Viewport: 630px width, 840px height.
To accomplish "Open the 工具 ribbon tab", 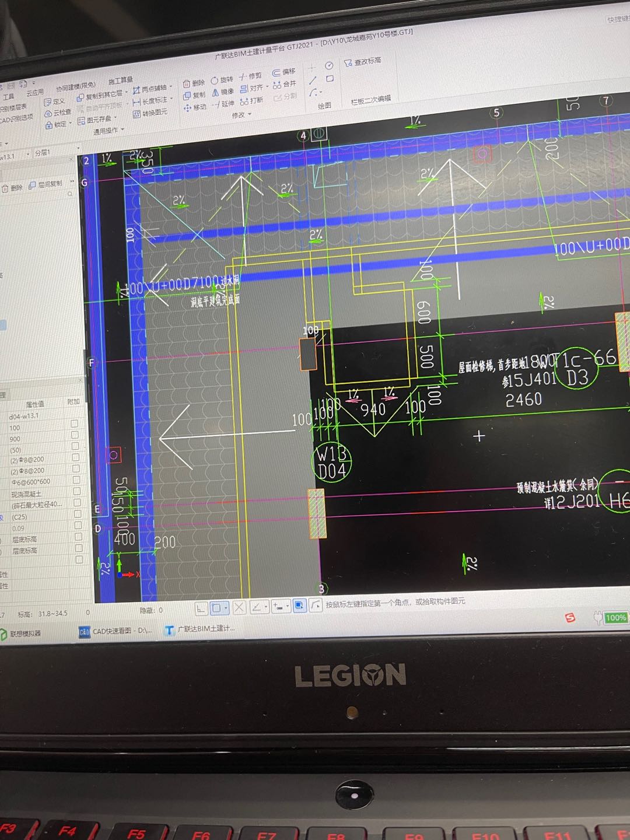I will 8,96.
